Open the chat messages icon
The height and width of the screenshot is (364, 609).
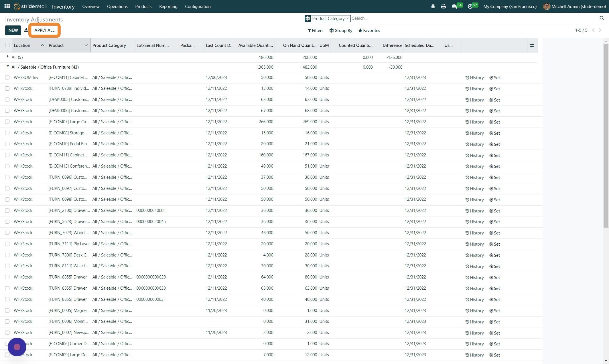[454, 6]
